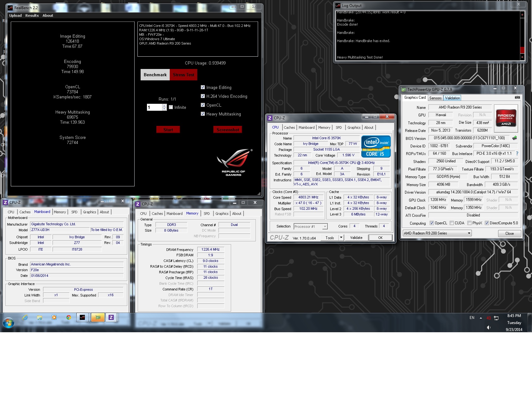Open Windows Explorer from the taskbar
Screen dimensions: 532x405
click(x=40, y=317)
